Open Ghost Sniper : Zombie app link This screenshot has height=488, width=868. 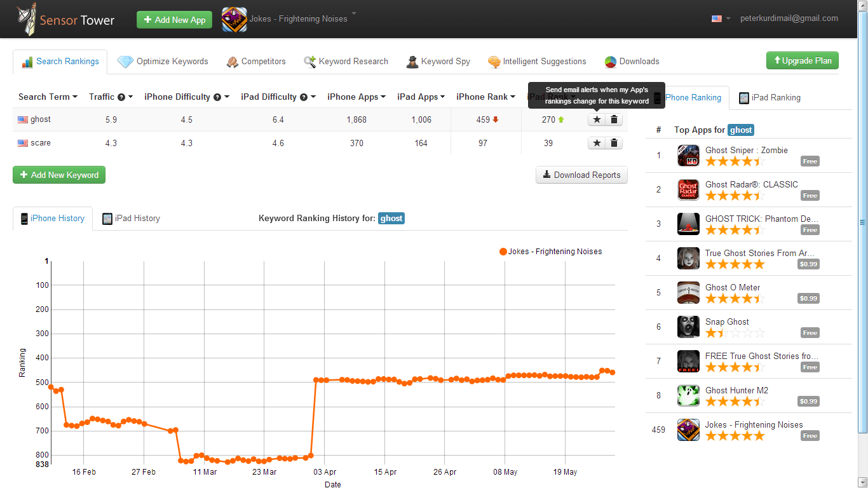coord(747,151)
